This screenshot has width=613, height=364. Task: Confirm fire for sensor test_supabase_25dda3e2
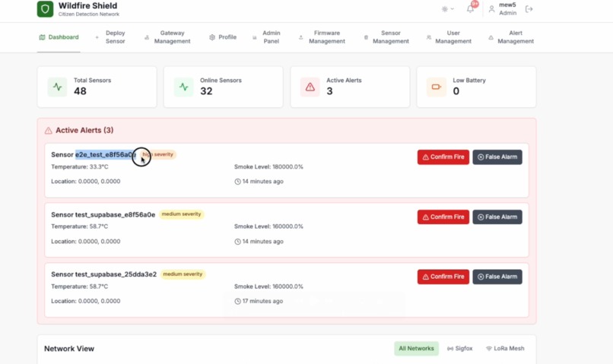click(x=443, y=277)
